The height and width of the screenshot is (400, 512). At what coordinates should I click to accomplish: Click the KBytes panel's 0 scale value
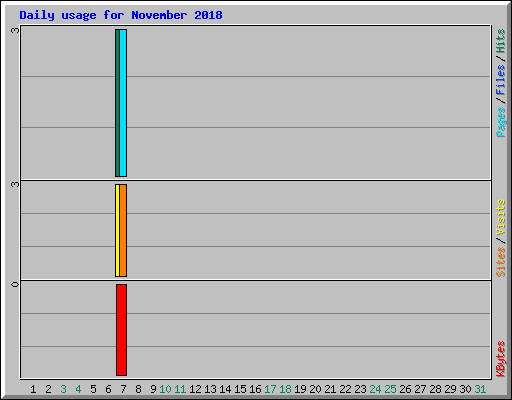tap(15, 284)
